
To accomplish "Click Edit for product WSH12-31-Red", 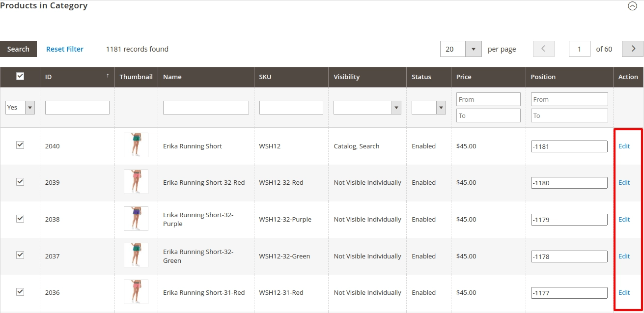I will coord(624,292).
